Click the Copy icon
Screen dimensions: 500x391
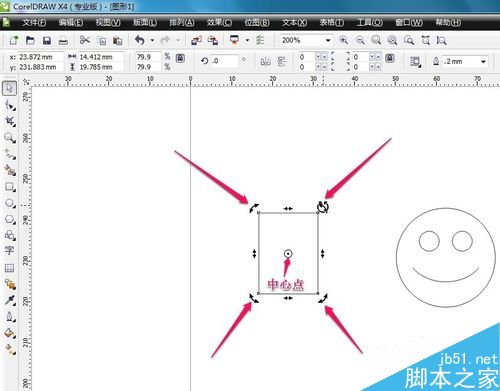[101, 41]
